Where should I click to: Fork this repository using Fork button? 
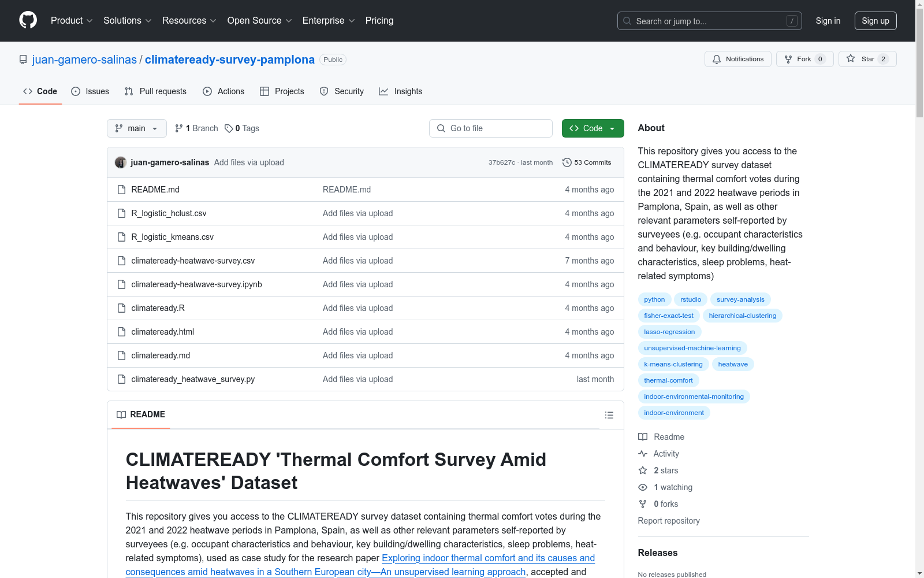tap(804, 59)
